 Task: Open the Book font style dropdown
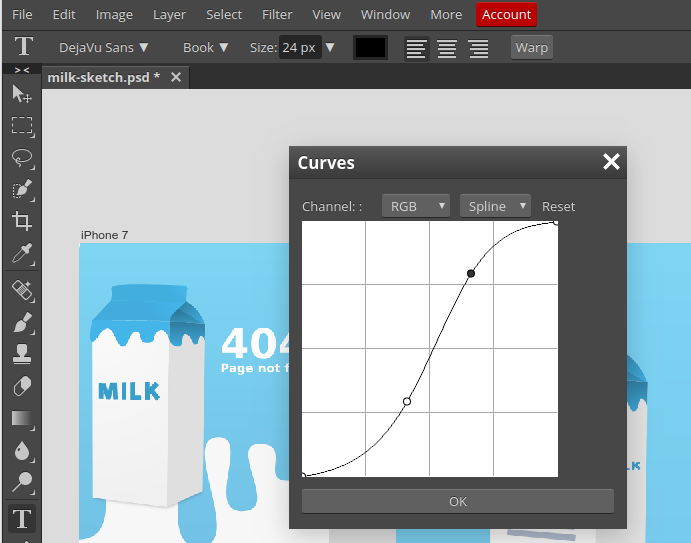pos(205,47)
